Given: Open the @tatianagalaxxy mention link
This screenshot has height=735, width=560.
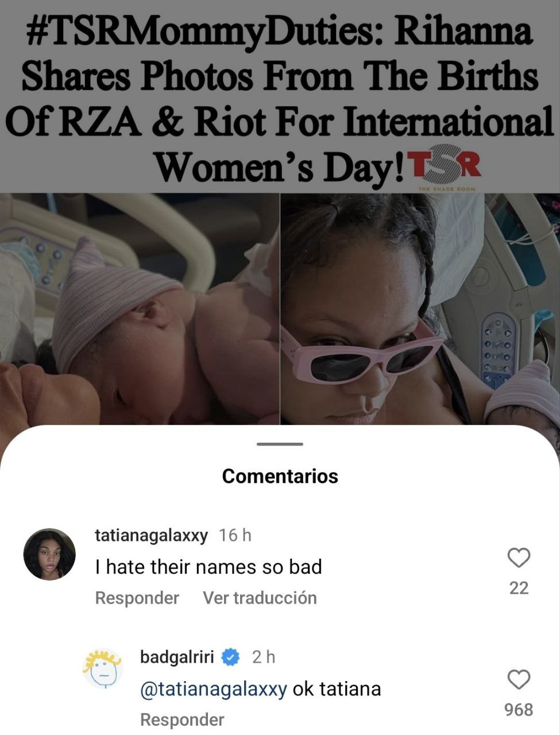Looking at the screenshot, I should (214, 688).
